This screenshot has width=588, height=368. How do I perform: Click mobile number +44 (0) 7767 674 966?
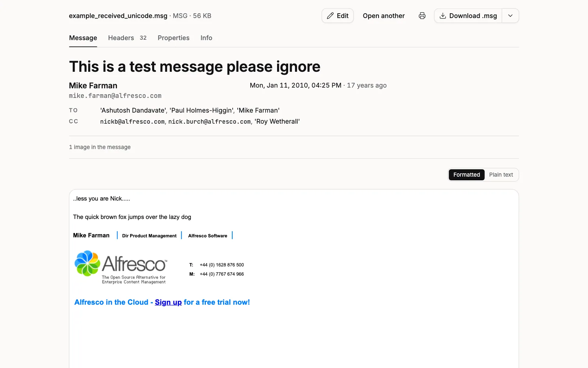(x=222, y=274)
